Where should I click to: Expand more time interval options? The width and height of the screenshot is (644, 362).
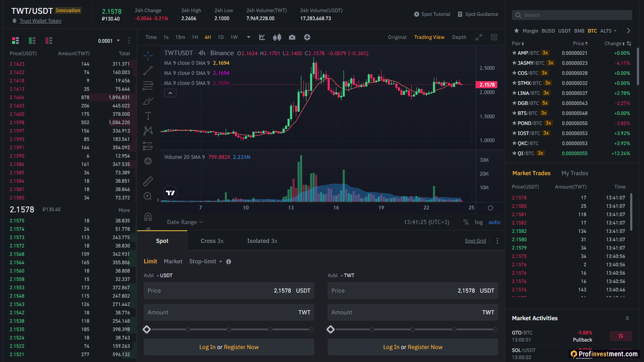(x=249, y=37)
